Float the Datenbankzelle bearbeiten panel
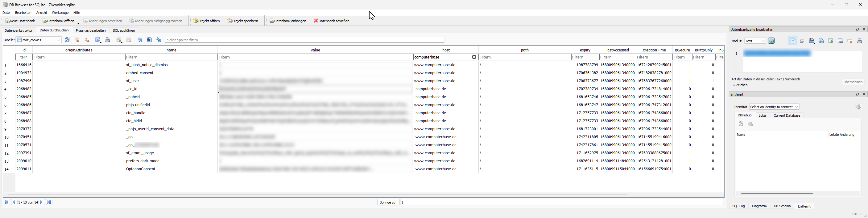 click(x=858, y=29)
